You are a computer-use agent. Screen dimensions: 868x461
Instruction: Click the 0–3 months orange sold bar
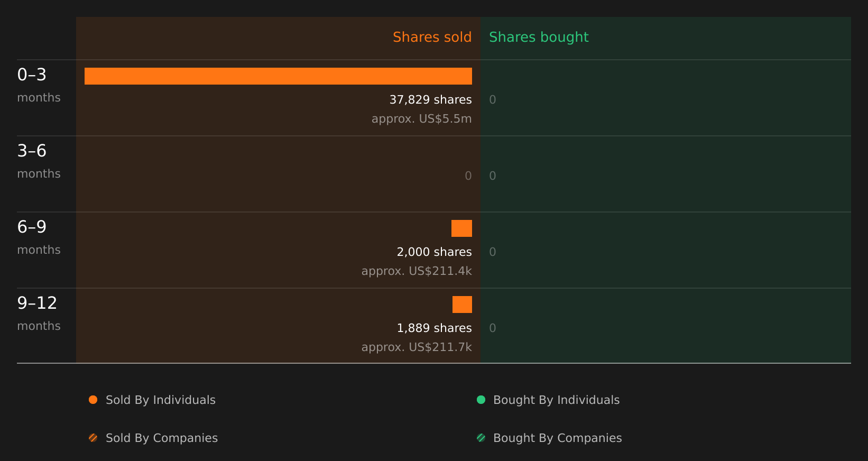(278, 76)
